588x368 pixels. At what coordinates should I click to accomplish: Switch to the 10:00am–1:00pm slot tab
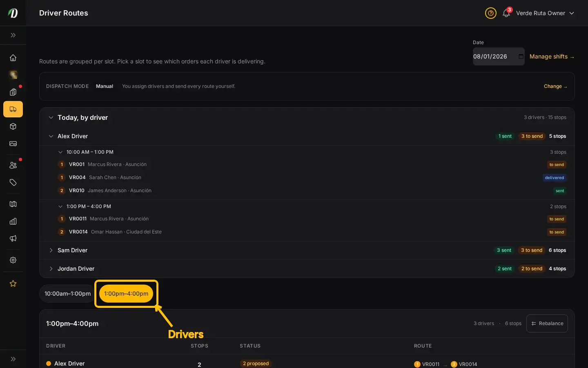[x=67, y=294]
